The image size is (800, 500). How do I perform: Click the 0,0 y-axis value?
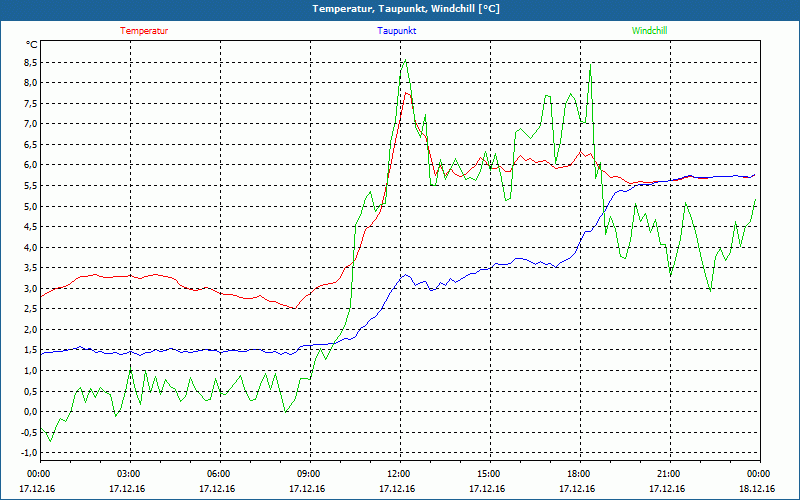click(x=31, y=412)
